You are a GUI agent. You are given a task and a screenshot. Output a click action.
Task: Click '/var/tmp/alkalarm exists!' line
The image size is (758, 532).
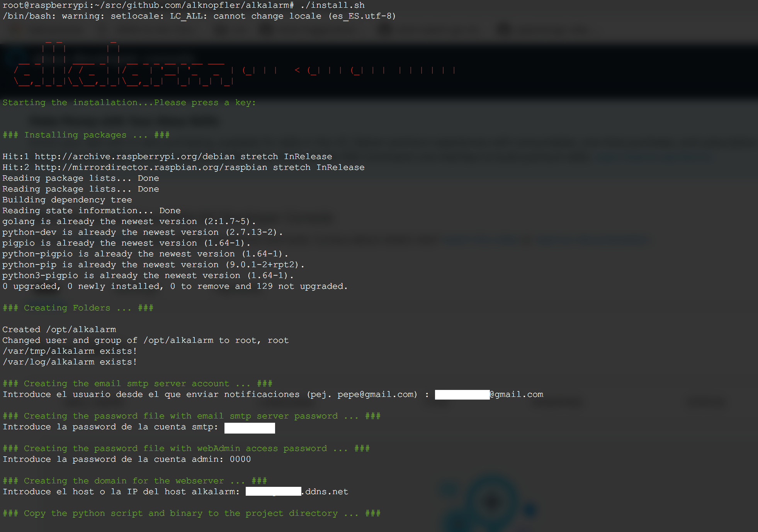[x=70, y=351]
